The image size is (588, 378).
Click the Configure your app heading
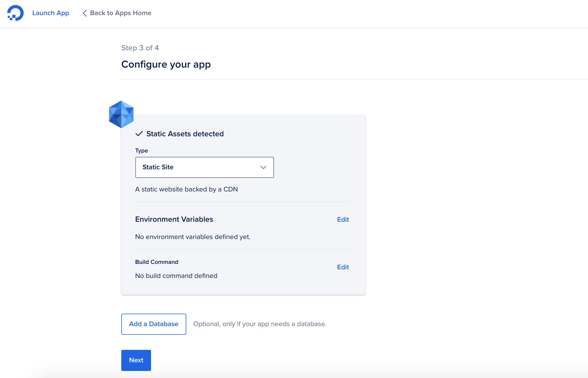pos(166,64)
